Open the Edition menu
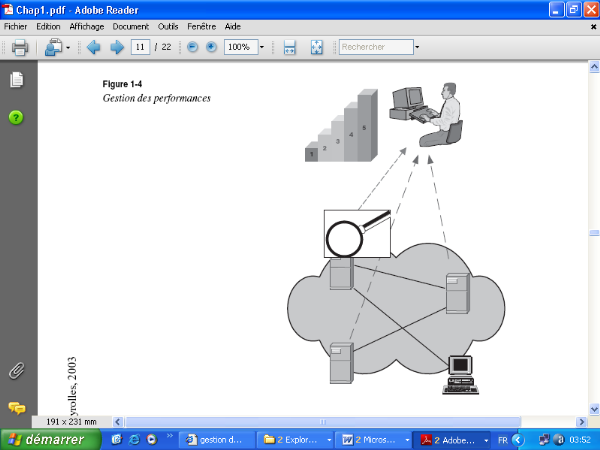This screenshot has height=450, width=600. pos(49,27)
